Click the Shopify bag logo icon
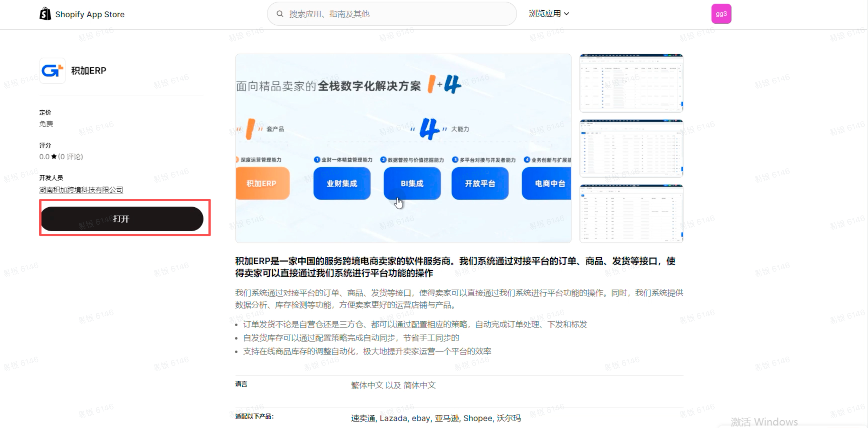Image resolution: width=868 pixels, height=428 pixels. [45, 14]
